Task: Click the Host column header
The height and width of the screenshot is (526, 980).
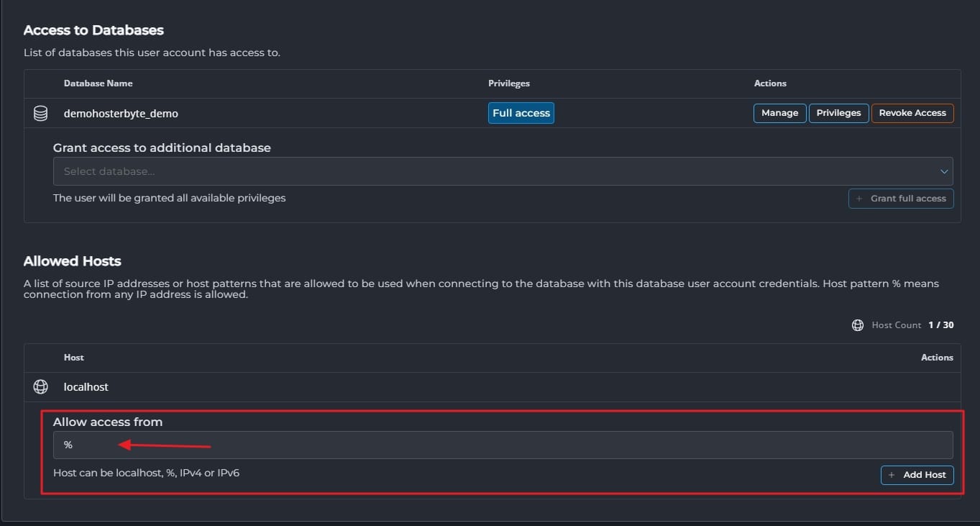Action: 74,358
